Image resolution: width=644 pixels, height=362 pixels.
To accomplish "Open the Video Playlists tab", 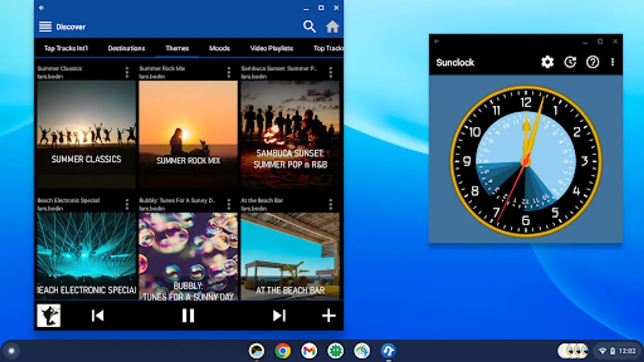I will click(x=272, y=48).
